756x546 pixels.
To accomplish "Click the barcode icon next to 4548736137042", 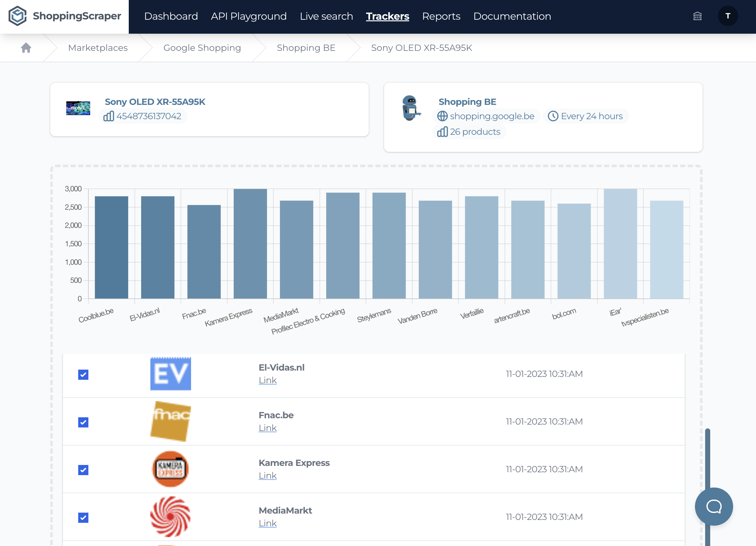I will (x=109, y=116).
